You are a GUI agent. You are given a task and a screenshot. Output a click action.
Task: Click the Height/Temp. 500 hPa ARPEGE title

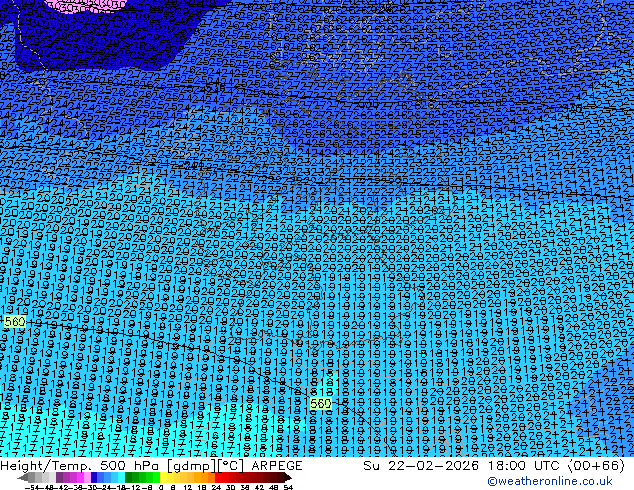(151, 465)
